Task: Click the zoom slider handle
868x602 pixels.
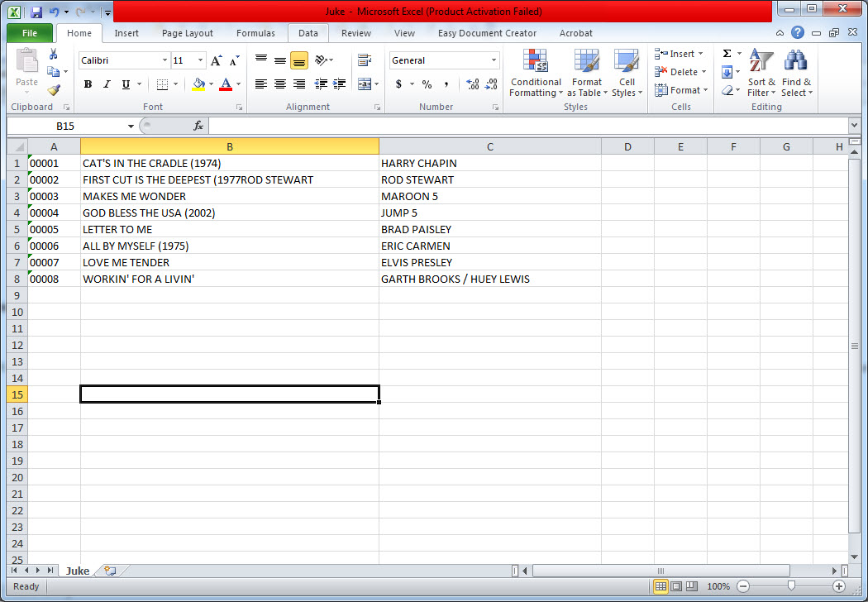Action: 791,585
